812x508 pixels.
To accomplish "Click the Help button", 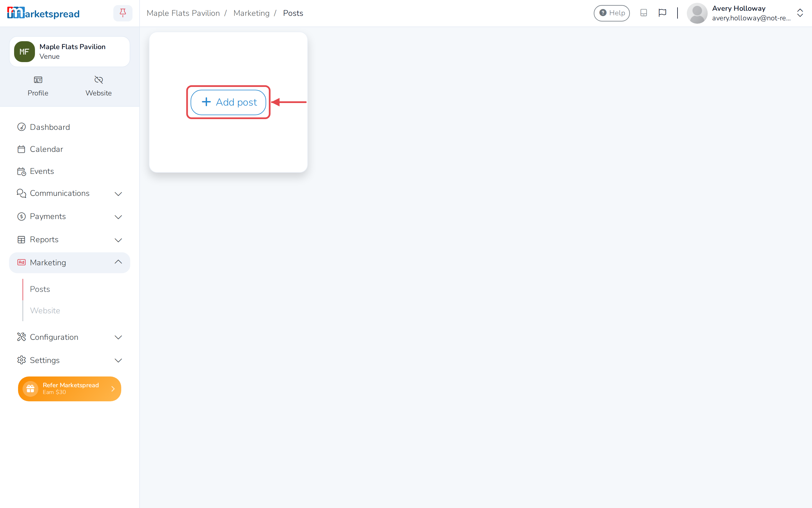I will pos(612,13).
